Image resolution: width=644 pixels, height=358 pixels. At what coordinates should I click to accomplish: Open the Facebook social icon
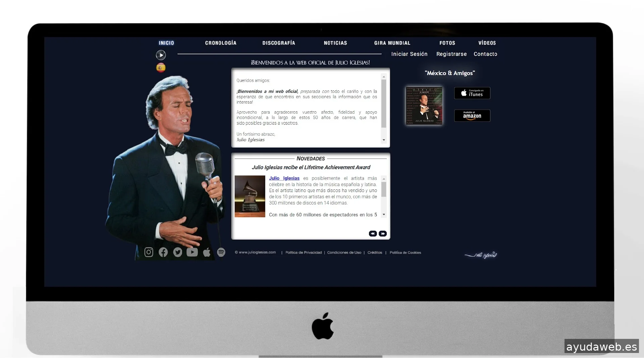[163, 252]
